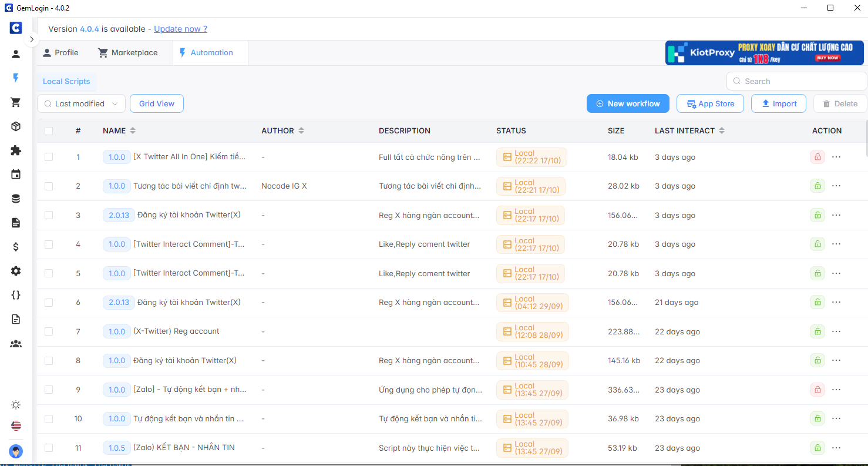The width and height of the screenshot is (868, 466).
Task: Open the database stack sidebar icon
Action: point(16,199)
